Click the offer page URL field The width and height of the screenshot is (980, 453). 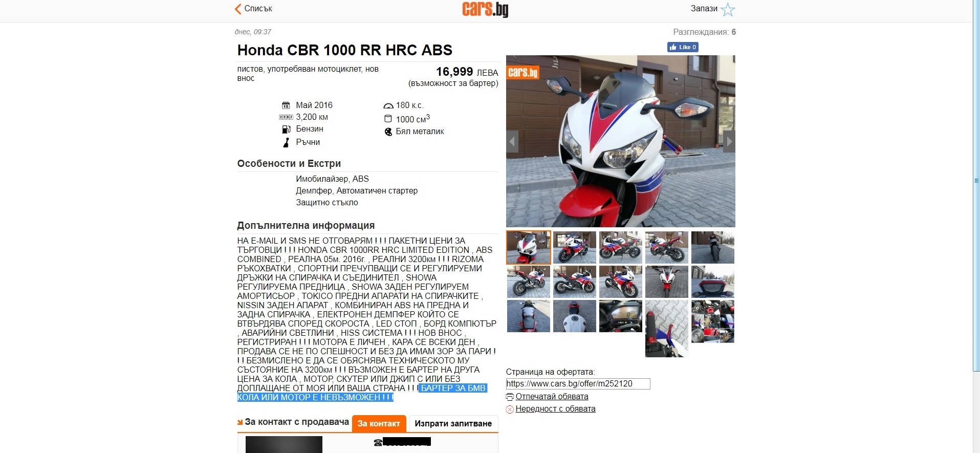pyautogui.click(x=578, y=384)
